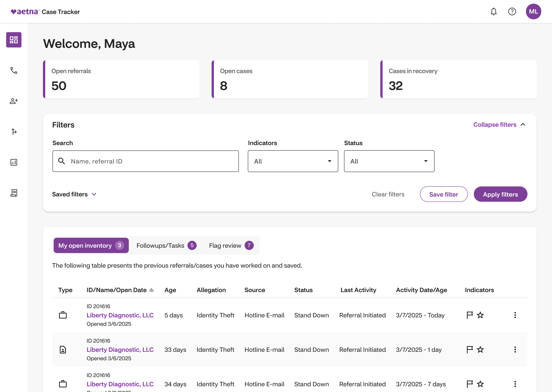Switch to Flag review tab
The image size is (552, 392).
tap(231, 246)
